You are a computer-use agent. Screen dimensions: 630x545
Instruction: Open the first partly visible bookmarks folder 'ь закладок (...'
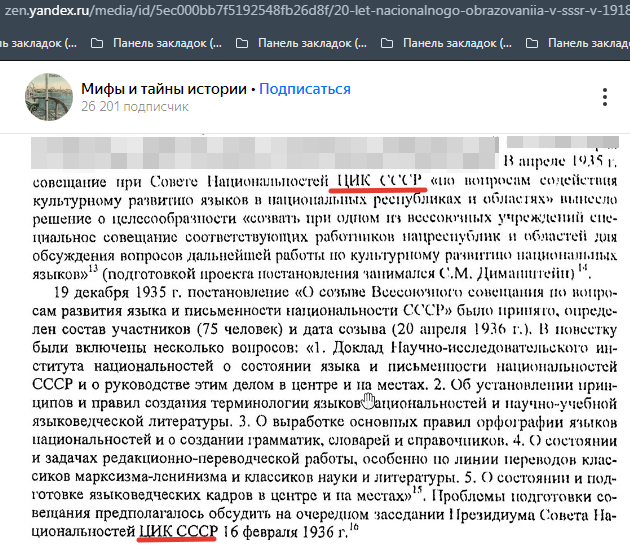[38, 43]
